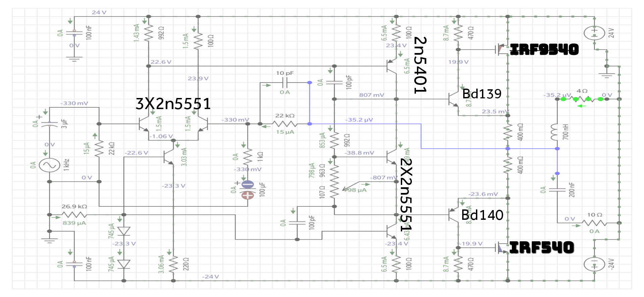Select the 'Bd139' label

[482, 94]
